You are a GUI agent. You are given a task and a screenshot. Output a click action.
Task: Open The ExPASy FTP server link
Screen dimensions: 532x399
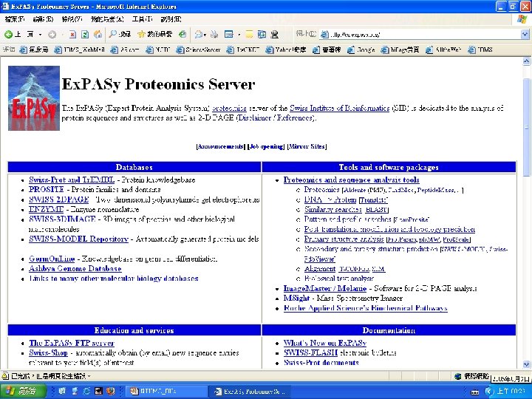(x=72, y=343)
